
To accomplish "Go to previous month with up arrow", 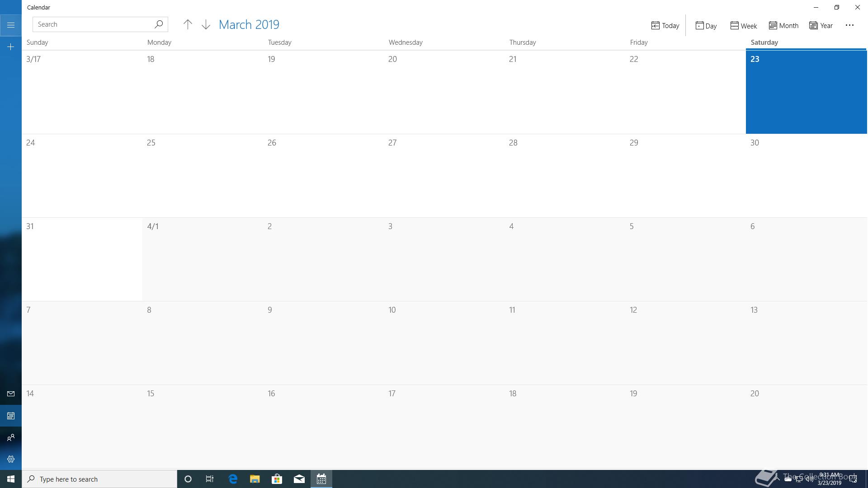I will (188, 24).
